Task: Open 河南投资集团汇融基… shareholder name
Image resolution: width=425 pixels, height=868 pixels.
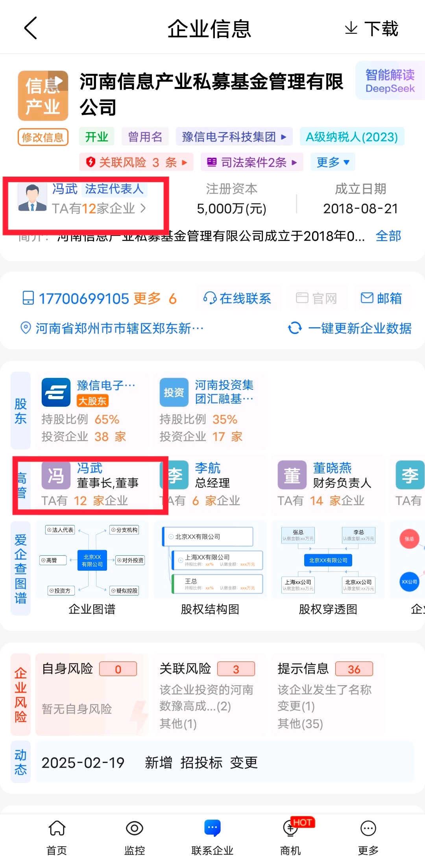Action: click(x=224, y=392)
